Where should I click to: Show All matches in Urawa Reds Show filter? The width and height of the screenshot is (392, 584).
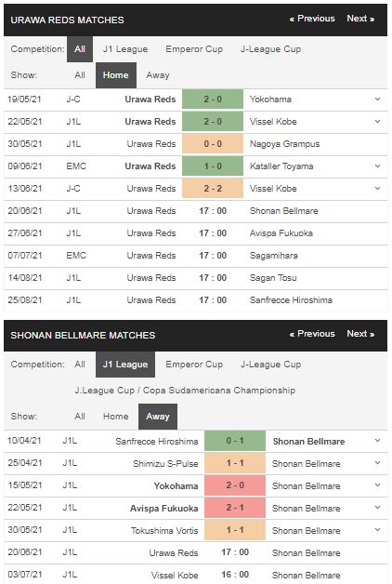(80, 75)
